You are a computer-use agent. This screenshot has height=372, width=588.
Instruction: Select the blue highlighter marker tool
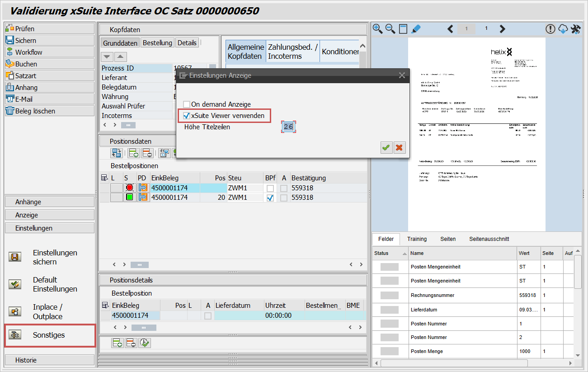pos(416,29)
